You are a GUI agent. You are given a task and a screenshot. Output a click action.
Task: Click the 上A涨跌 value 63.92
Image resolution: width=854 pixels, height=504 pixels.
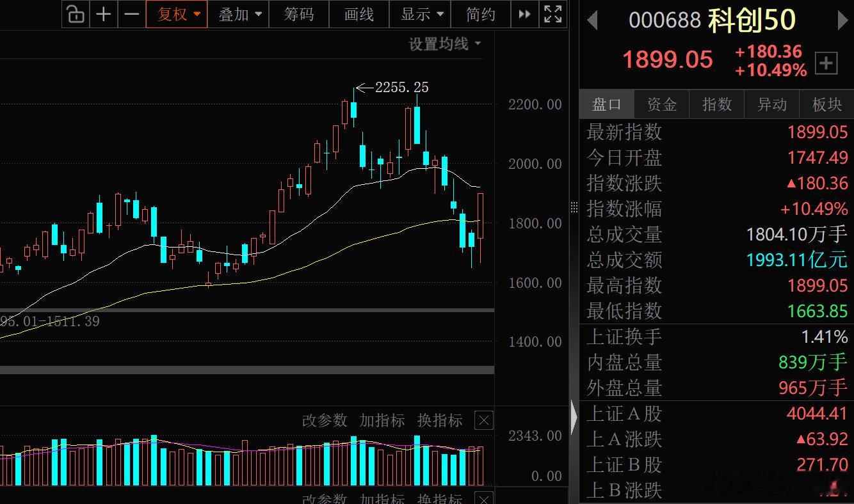coord(822,439)
